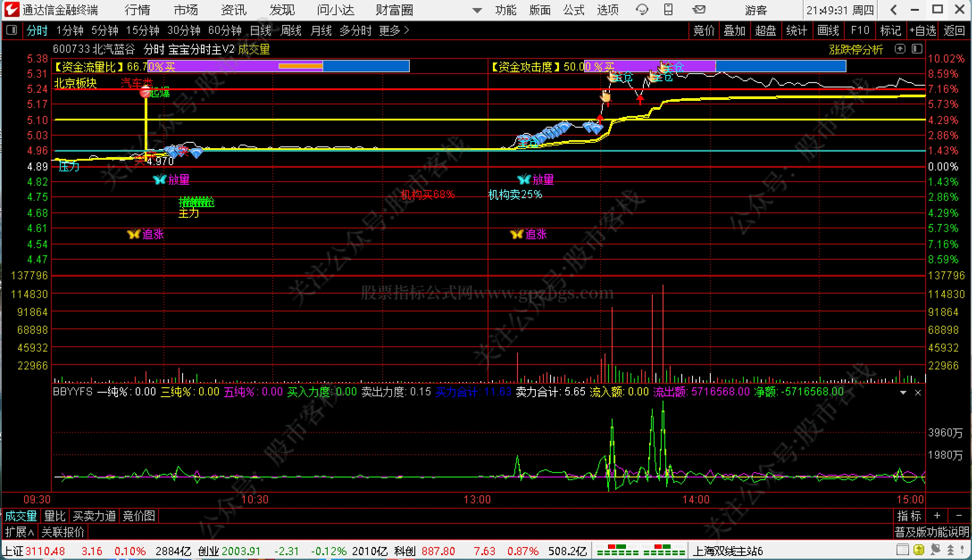972x560 pixels.
Task: Open the 财富圈 menu
Action: click(x=395, y=10)
